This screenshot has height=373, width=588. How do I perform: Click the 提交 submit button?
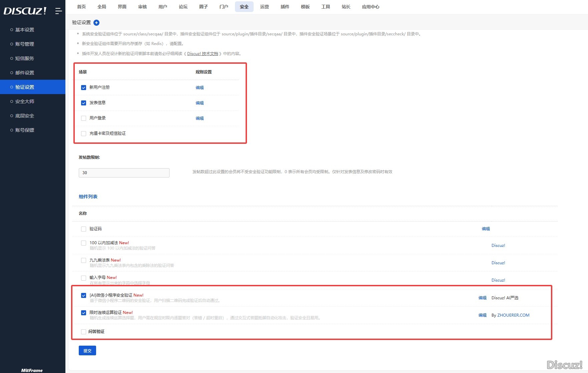pos(87,351)
